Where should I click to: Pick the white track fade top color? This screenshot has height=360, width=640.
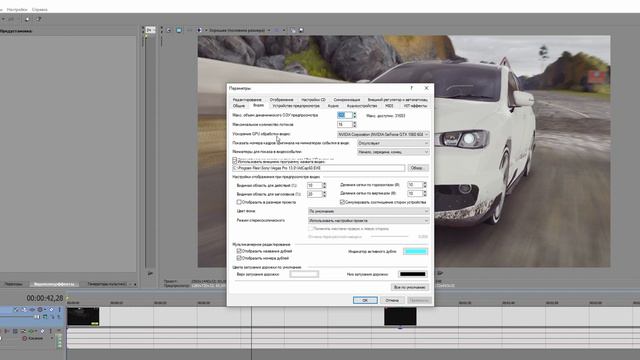304,274
